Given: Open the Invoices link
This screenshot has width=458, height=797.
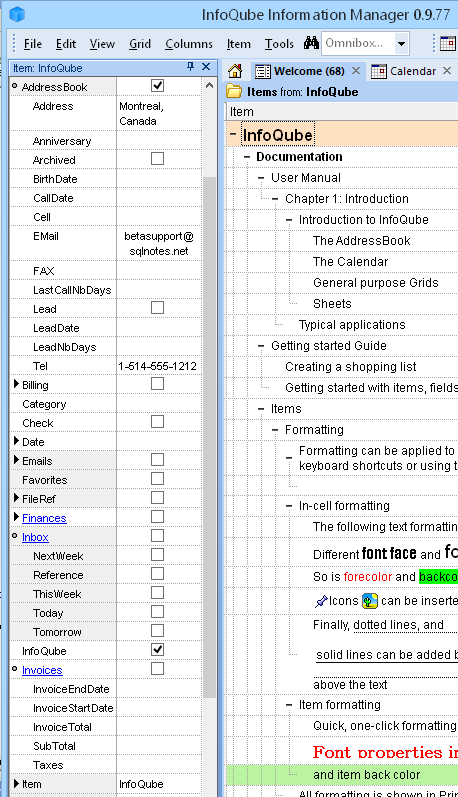Looking at the screenshot, I should click(42, 670).
